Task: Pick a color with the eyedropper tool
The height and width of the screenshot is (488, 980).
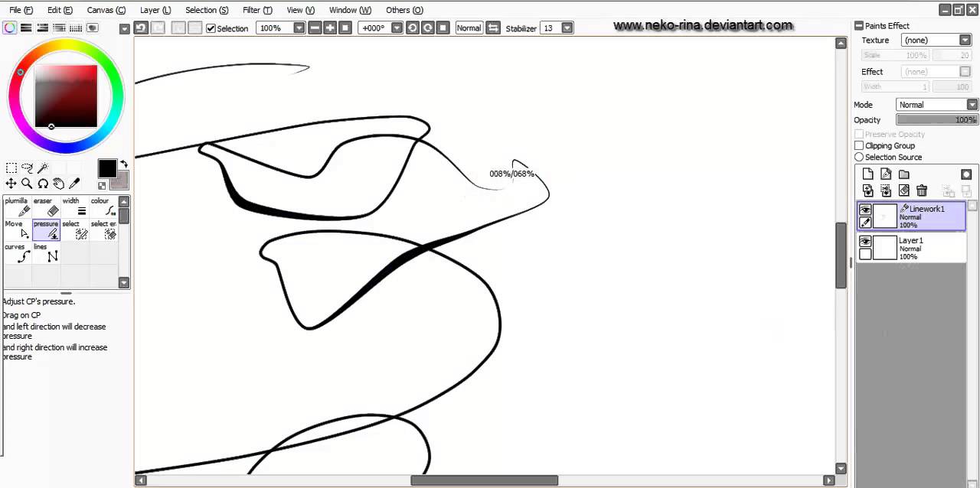Action: (x=73, y=184)
